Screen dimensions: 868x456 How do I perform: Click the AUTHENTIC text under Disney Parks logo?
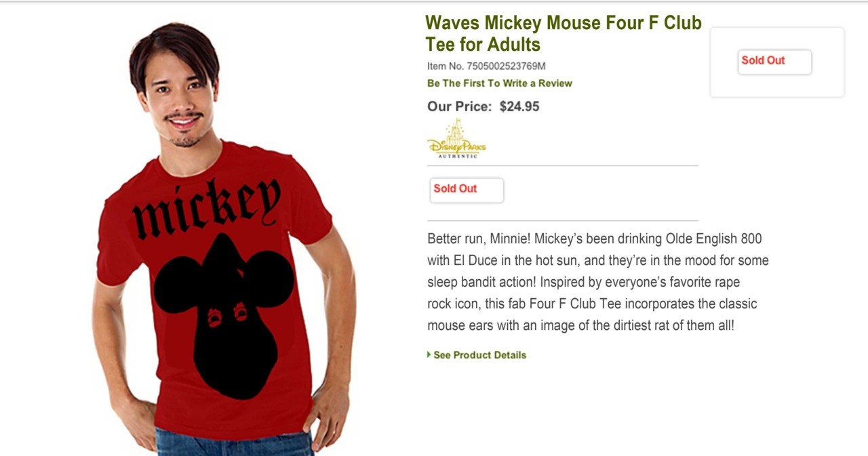point(456,156)
